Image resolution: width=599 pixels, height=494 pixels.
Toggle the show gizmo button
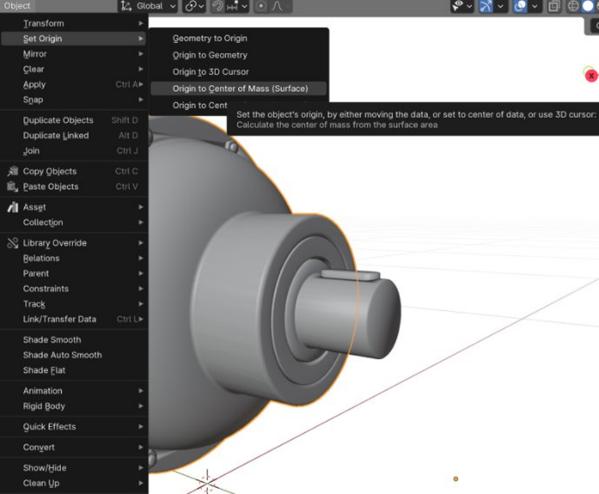coord(486,6)
